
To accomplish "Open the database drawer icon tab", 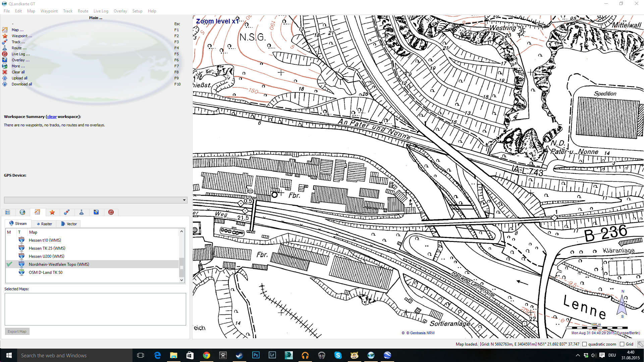I will (8, 212).
